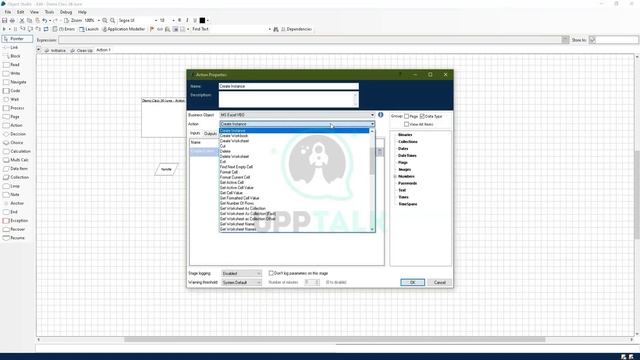Screen dimensions: 640x360
Task: Open the Help menu
Action: click(82, 12)
